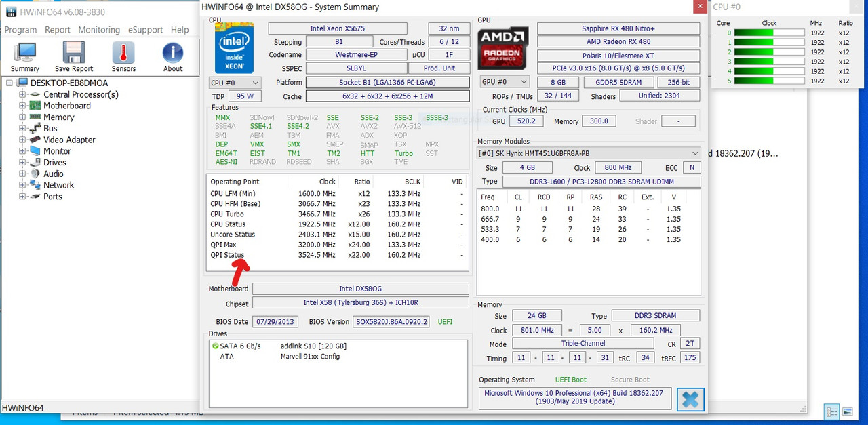Select the Video Adapter tree icon
This screenshot has width=868, height=425.
tap(35, 140)
